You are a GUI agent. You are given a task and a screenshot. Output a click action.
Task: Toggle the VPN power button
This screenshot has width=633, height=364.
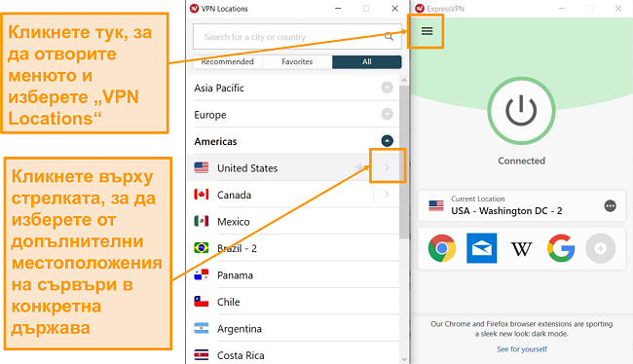click(x=521, y=111)
